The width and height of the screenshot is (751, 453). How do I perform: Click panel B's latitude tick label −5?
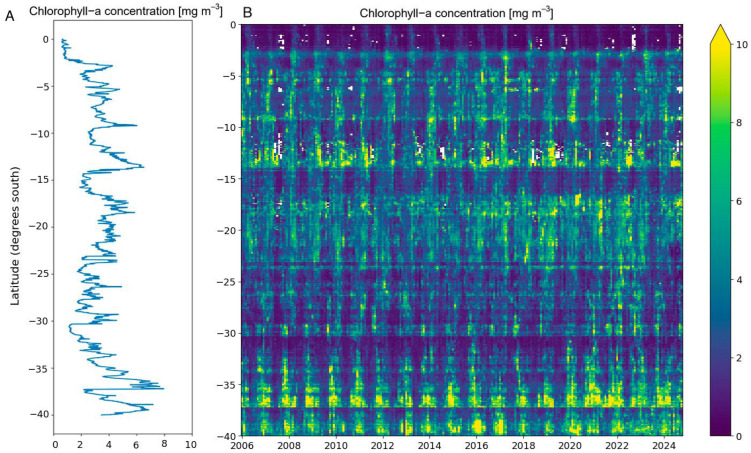pos(229,76)
